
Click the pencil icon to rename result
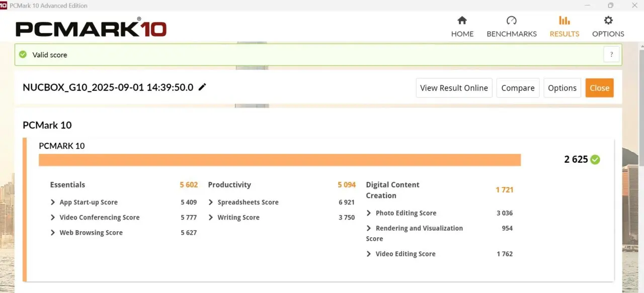point(202,87)
